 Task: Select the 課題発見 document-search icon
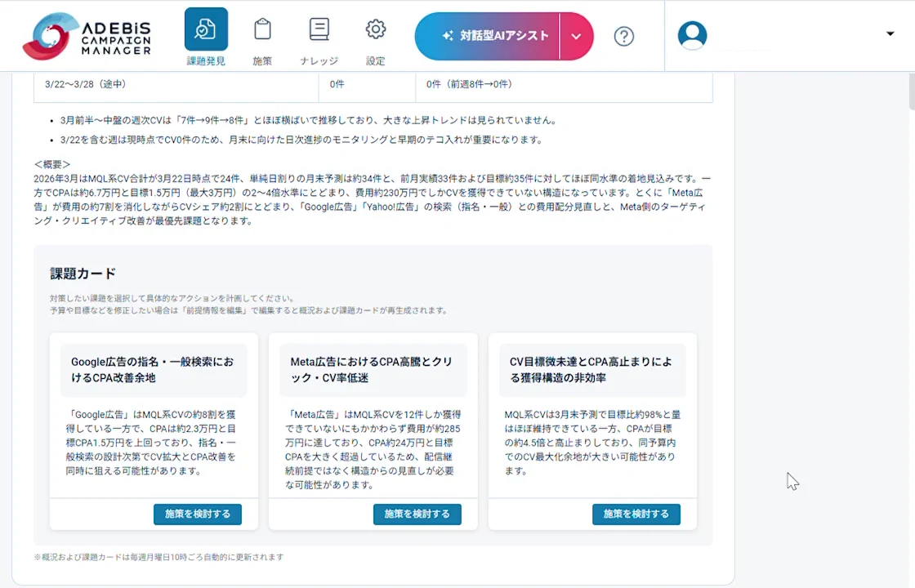click(206, 29)
